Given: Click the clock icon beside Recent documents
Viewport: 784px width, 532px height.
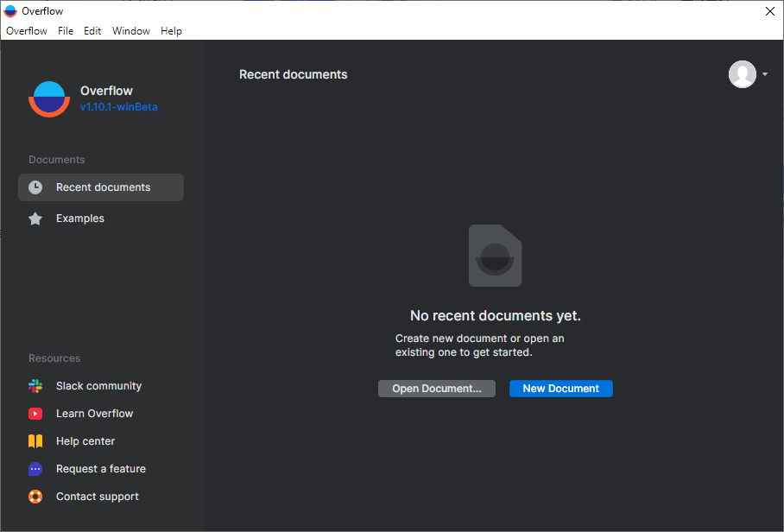Looking at the screenshot, I should pos(35,187).
